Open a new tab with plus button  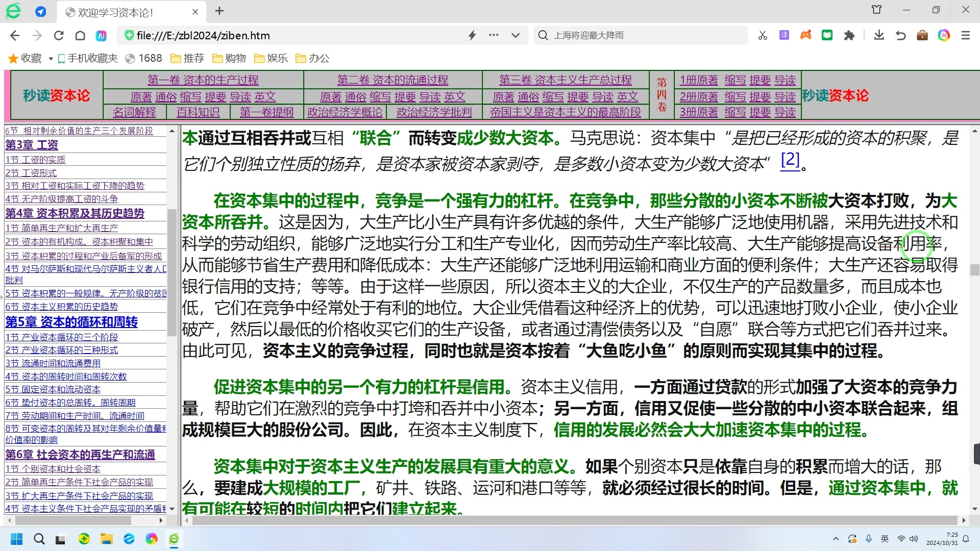(219, 11)
